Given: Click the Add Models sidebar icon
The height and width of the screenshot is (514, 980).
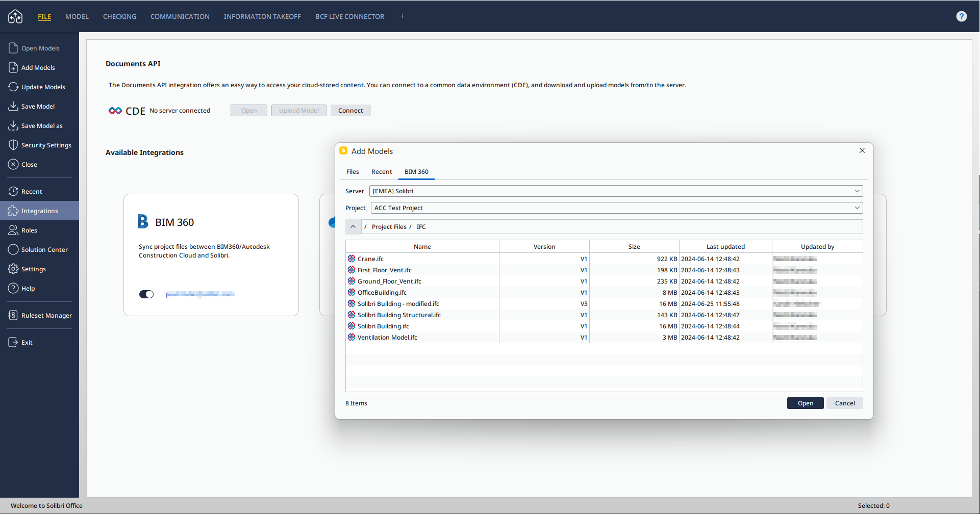Looking at the screenshot, I should pos(13,68).
